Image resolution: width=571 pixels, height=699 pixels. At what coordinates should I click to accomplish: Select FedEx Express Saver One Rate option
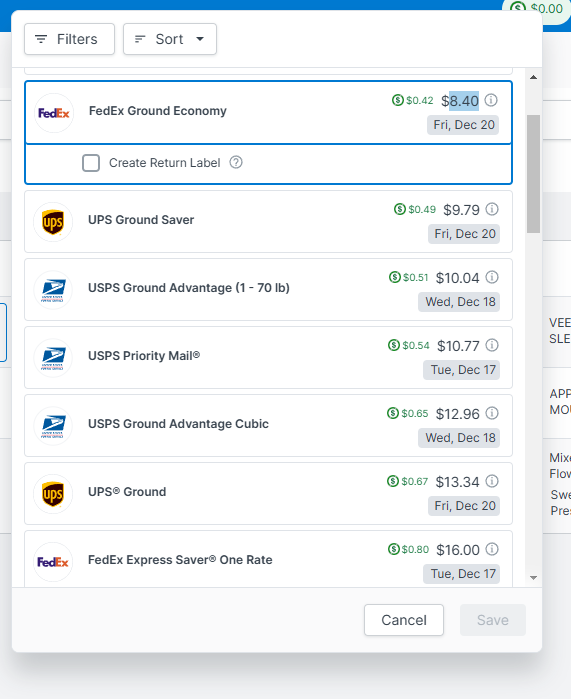(x=268, y=559)
